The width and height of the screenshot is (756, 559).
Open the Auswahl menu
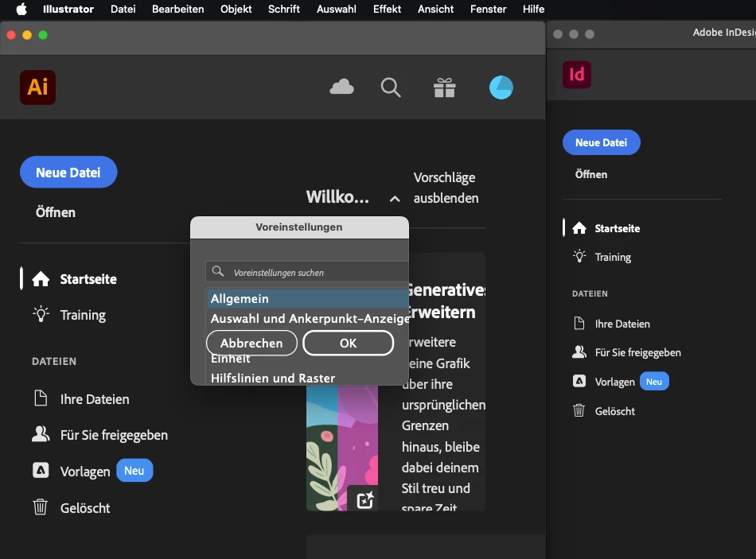click(337, 10)
